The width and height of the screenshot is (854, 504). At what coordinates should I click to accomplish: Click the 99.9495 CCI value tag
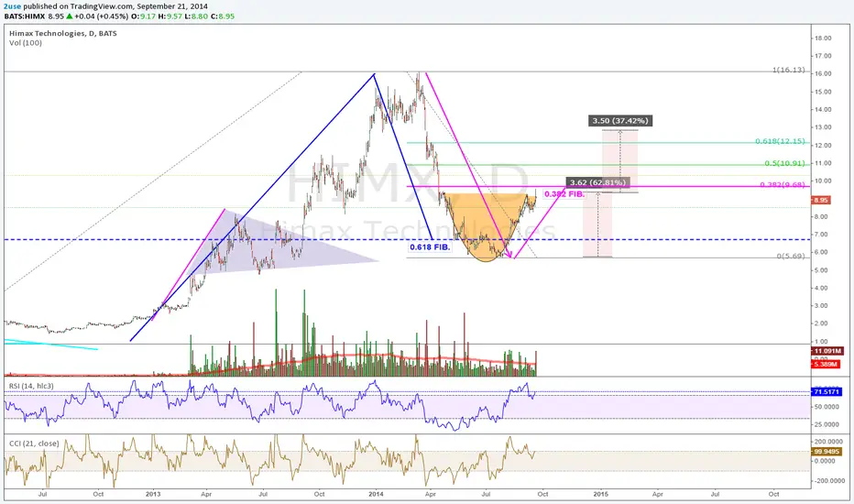827,452
